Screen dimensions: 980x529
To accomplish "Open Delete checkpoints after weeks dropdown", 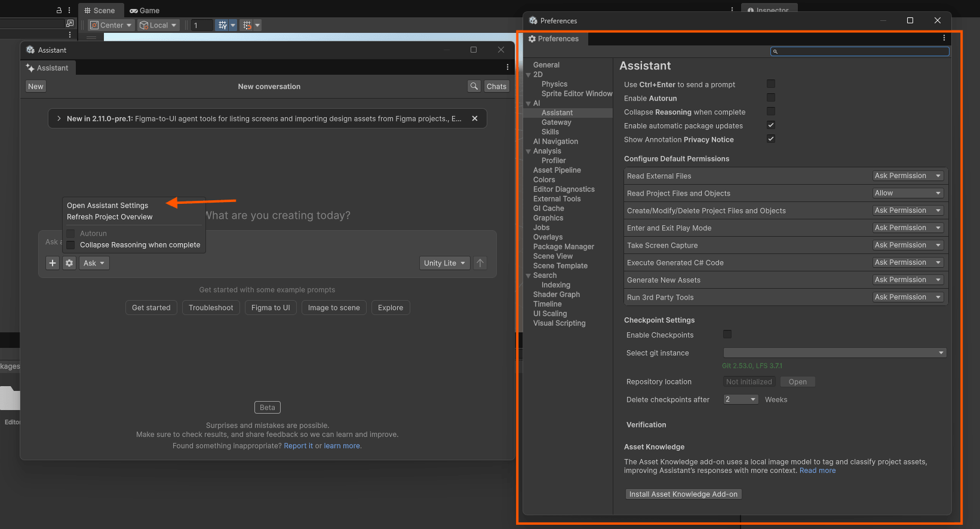I will (741, 399).
